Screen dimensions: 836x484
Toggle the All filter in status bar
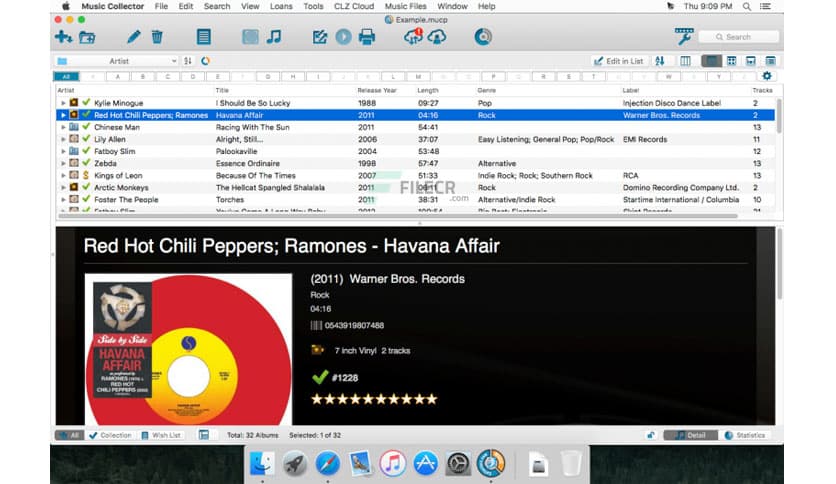point(69,435)
